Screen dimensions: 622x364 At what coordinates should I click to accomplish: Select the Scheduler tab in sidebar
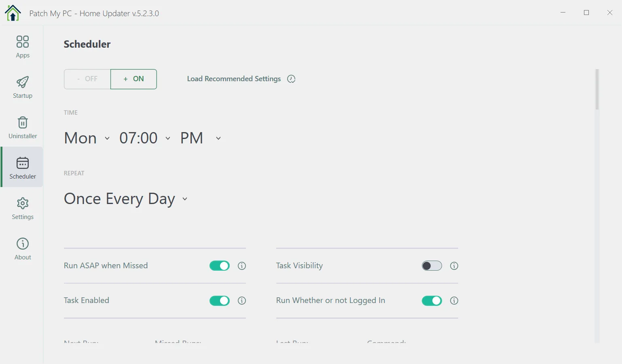click(x=23, y=167)
